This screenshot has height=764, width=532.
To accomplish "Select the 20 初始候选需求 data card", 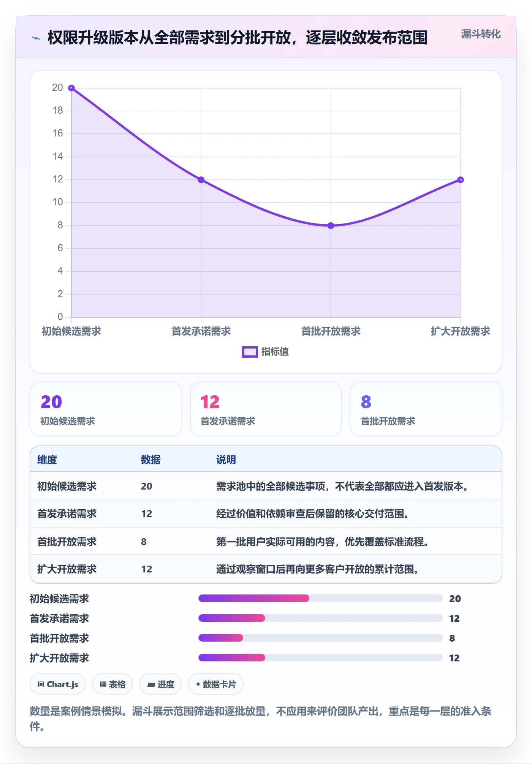I will 106,409.
